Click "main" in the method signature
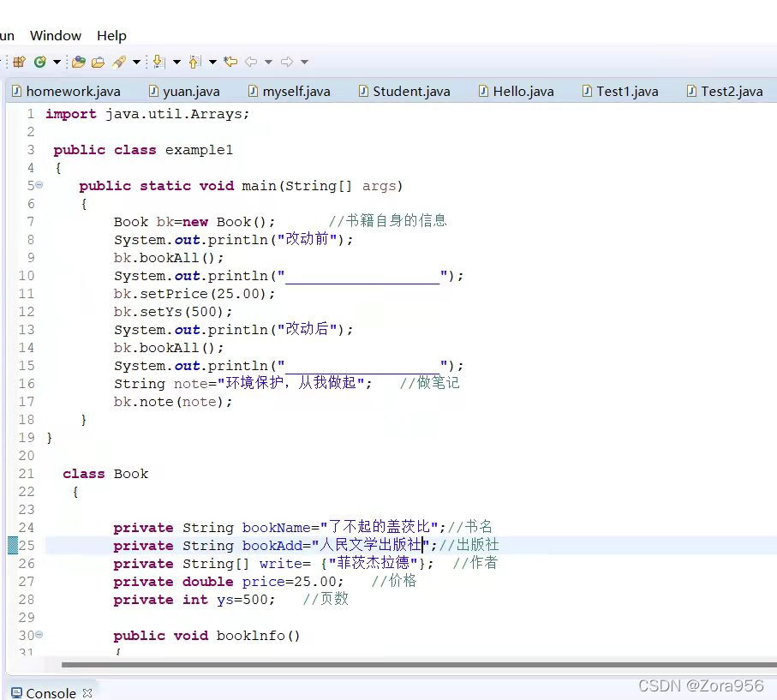The height and width of the screenshot is (700, 777). [259, 186]
